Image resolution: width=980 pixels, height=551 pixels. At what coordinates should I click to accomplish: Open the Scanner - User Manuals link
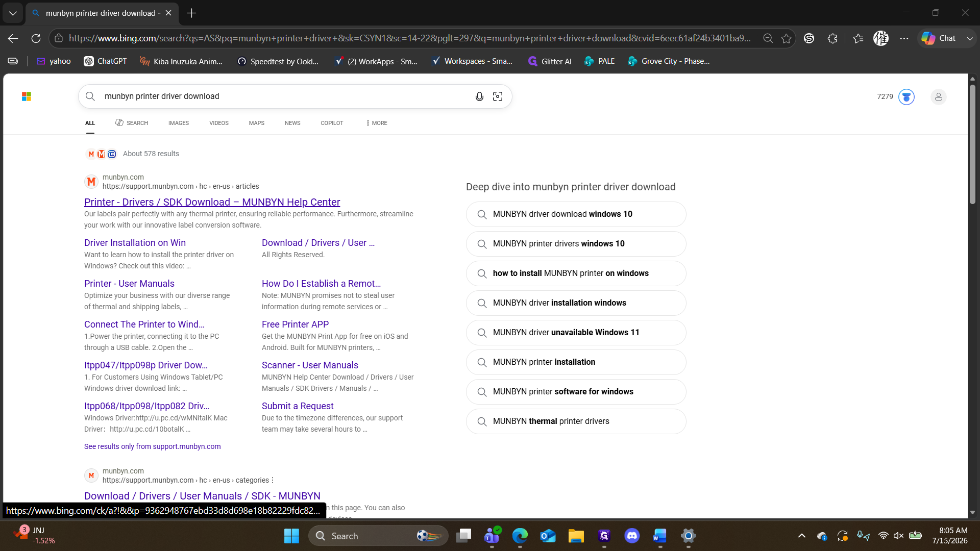(x=310, y=365)
